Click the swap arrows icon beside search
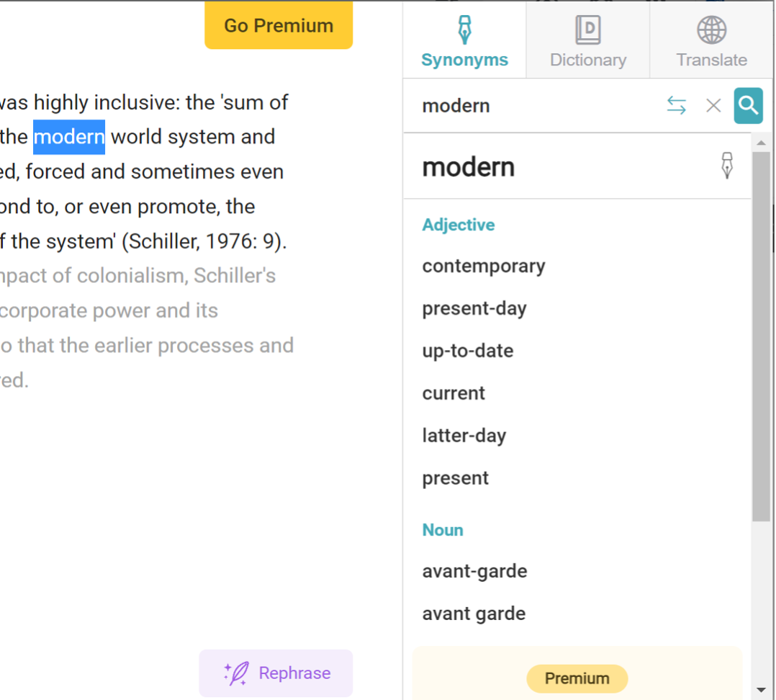This screenshot has width=776, height=700. point(676,105)
